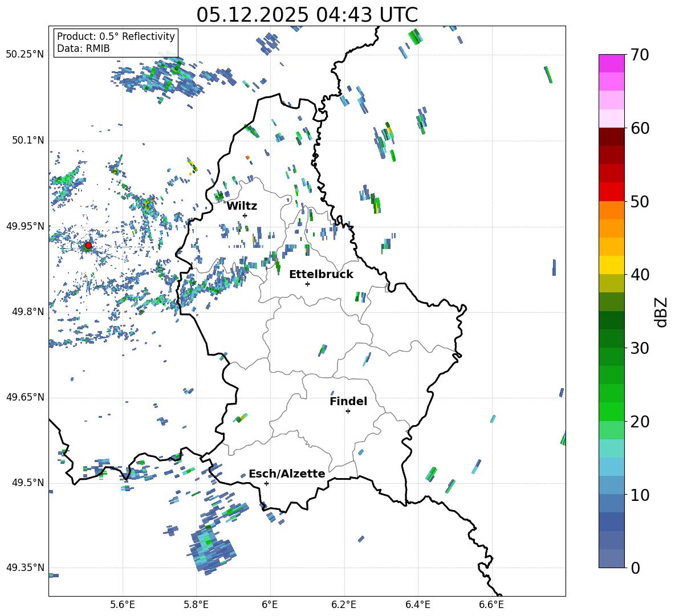Click the red radar site marker
The image size is (675, 616).
pos(88,246)
